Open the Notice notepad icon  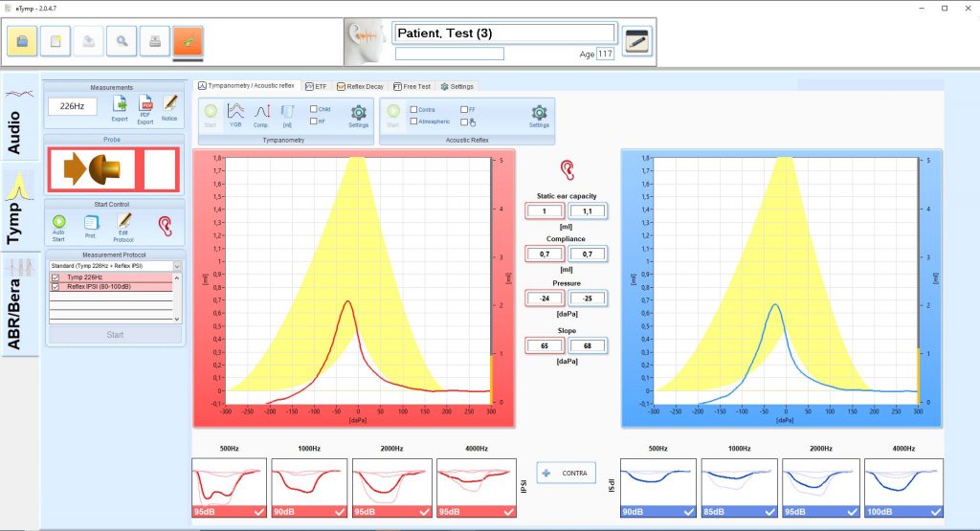[x=170, y=104]
